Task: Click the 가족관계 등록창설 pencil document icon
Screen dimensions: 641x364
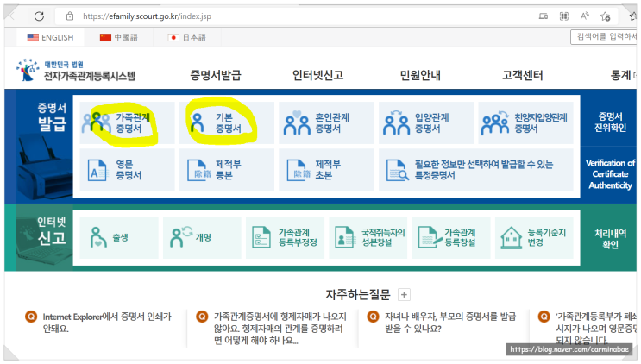Action: pos(430,237)
